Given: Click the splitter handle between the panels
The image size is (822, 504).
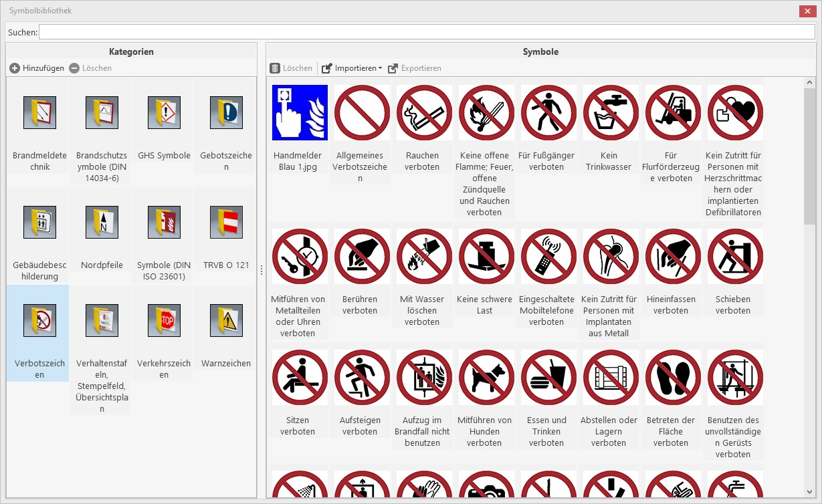Looking at the screenshot, I should pyautogui.click(x=262, y=269).
